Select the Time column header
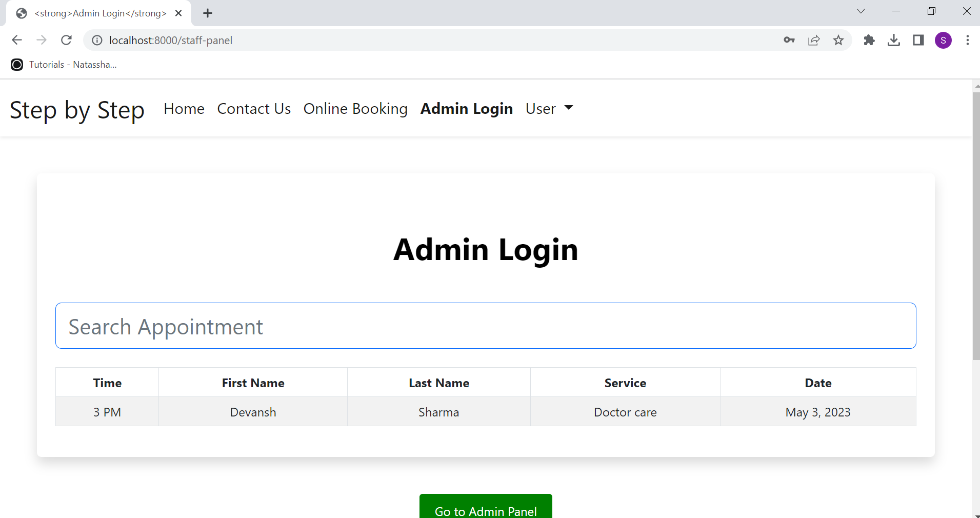Viewport: 980px width, 518px height. click(107, 383)
